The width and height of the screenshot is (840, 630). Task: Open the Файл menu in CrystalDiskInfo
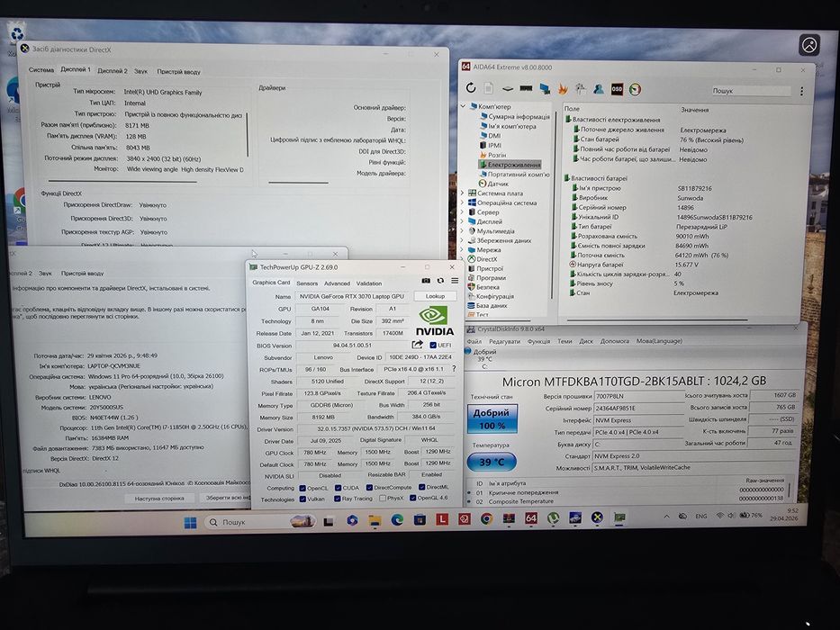pyautogui.click(x=474, y=341)
